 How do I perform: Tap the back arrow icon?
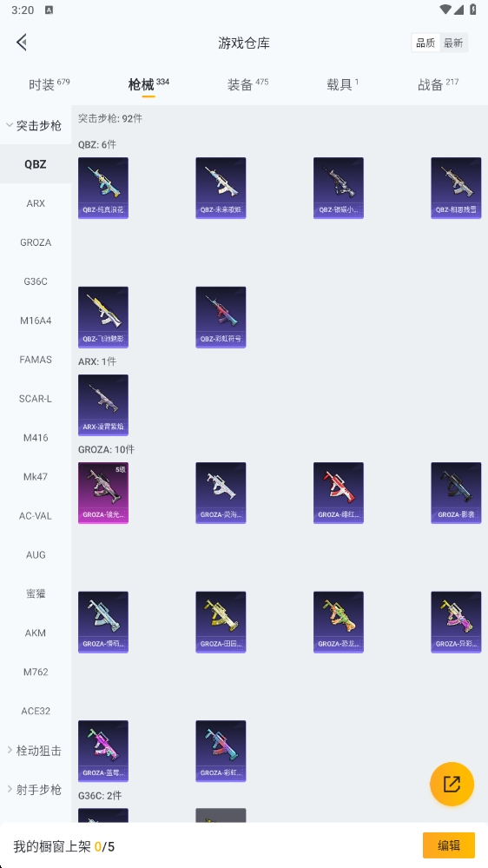(22, 42)
